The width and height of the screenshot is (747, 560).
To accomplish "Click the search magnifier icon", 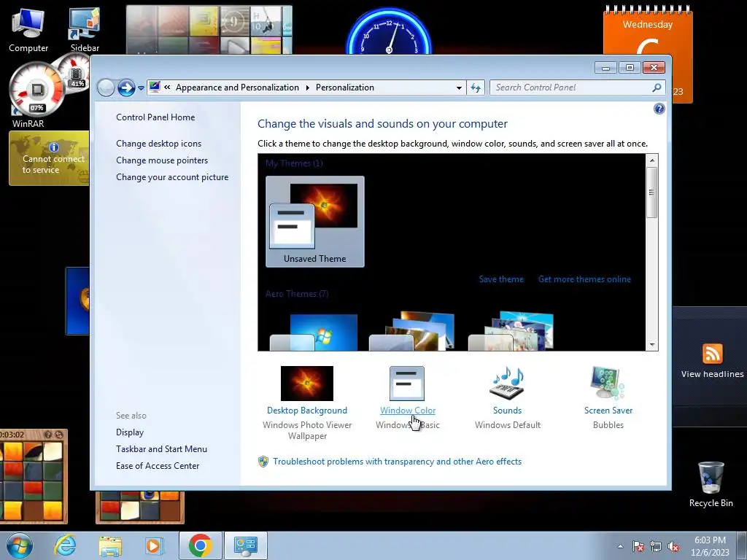I will 657,87.
